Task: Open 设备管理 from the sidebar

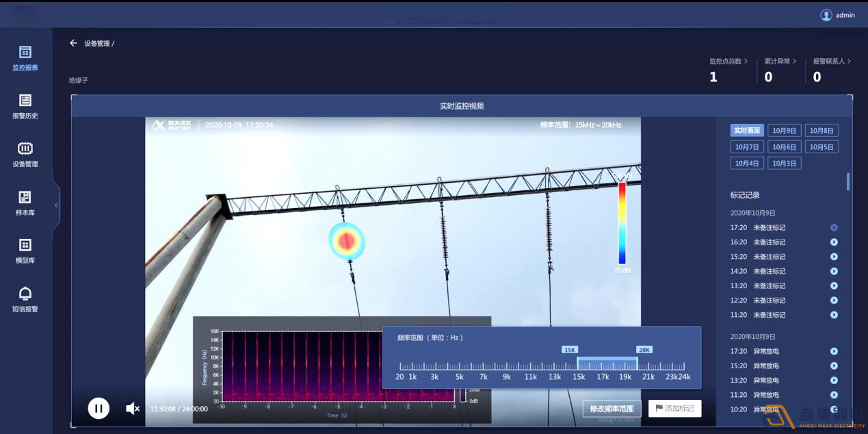Action: tap(25, 149)
